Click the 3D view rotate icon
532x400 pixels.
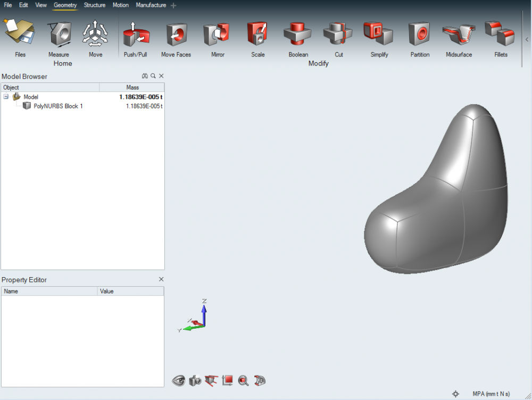260,381
